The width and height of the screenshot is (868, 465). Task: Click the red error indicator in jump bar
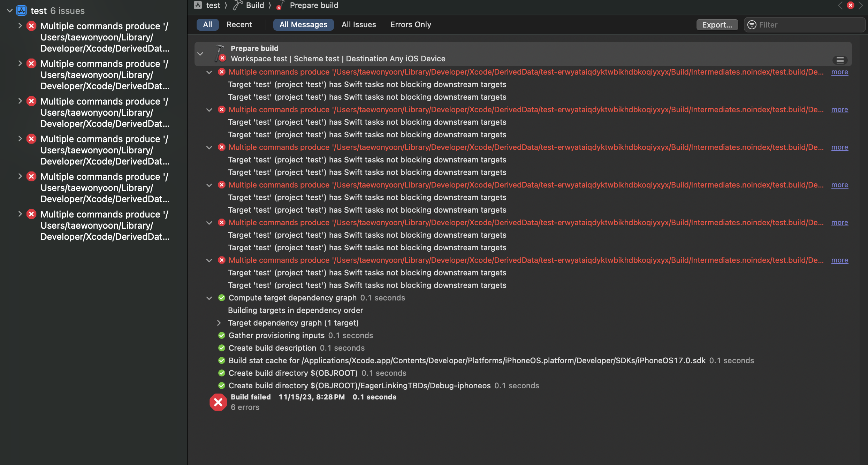(851, 5)
